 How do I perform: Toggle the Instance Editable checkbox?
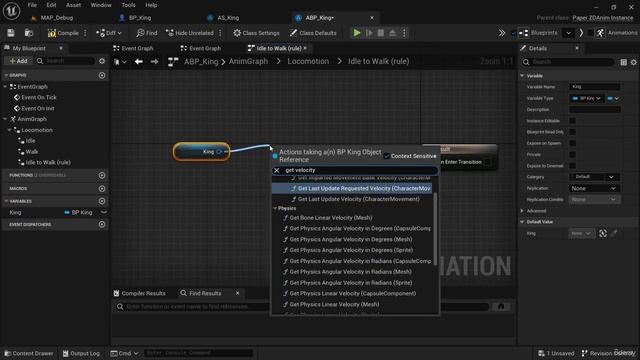click(x=573, y=121)
